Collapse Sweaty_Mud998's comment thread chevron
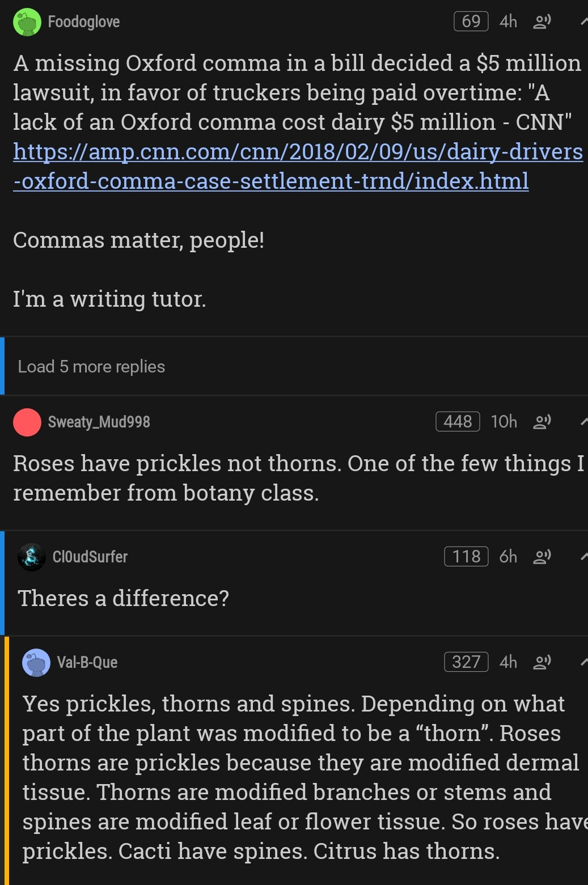 [583, 422]
